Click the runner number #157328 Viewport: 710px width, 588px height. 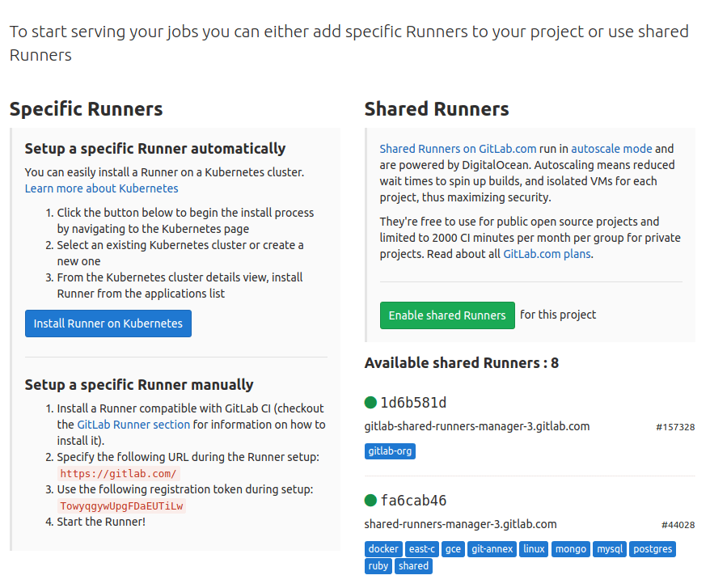point(675,427)
